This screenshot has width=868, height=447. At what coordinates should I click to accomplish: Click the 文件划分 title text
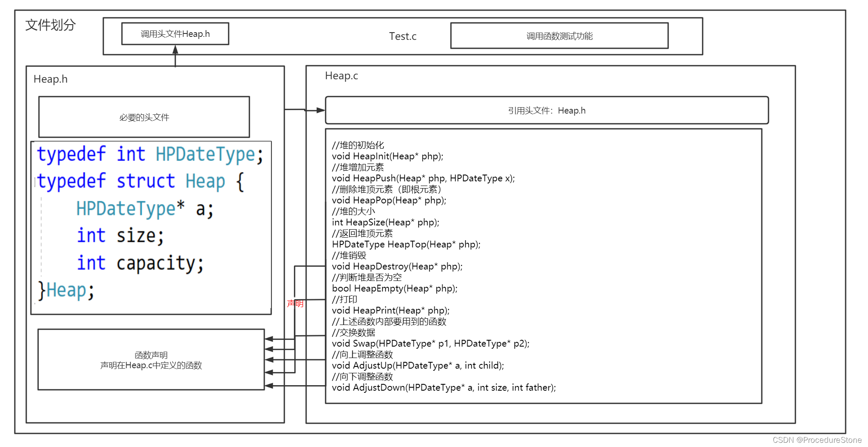tap(50, 25)
